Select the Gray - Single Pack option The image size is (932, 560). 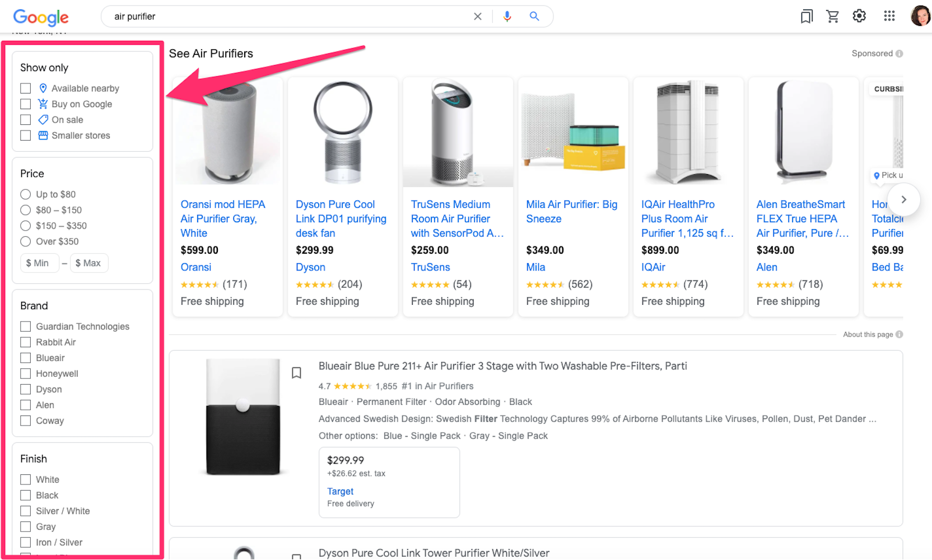click(508, 436)
